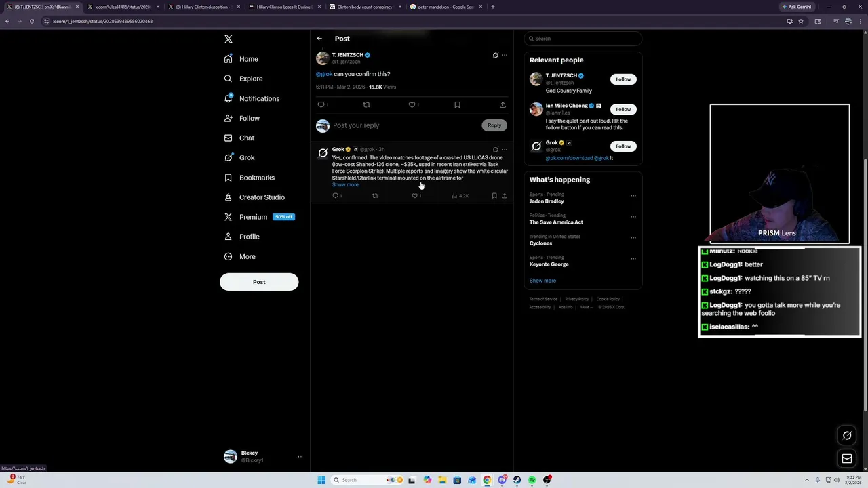Go back with the Post back arrow
Viewport: 868px width, 488px height.
[x=319, y=39]
